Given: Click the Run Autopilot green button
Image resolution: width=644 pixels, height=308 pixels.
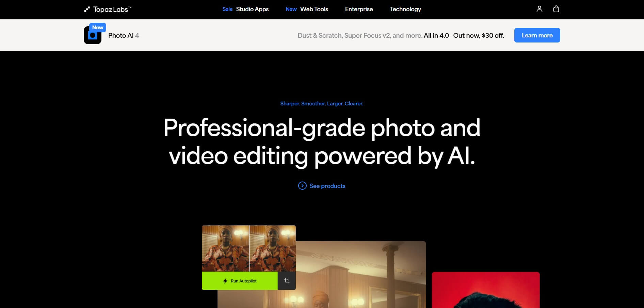Looking at the screenshot, I should (240, 281).
